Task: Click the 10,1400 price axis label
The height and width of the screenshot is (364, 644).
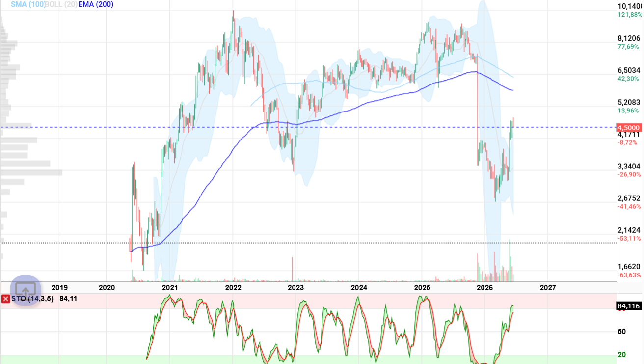Action: (630, 6)
